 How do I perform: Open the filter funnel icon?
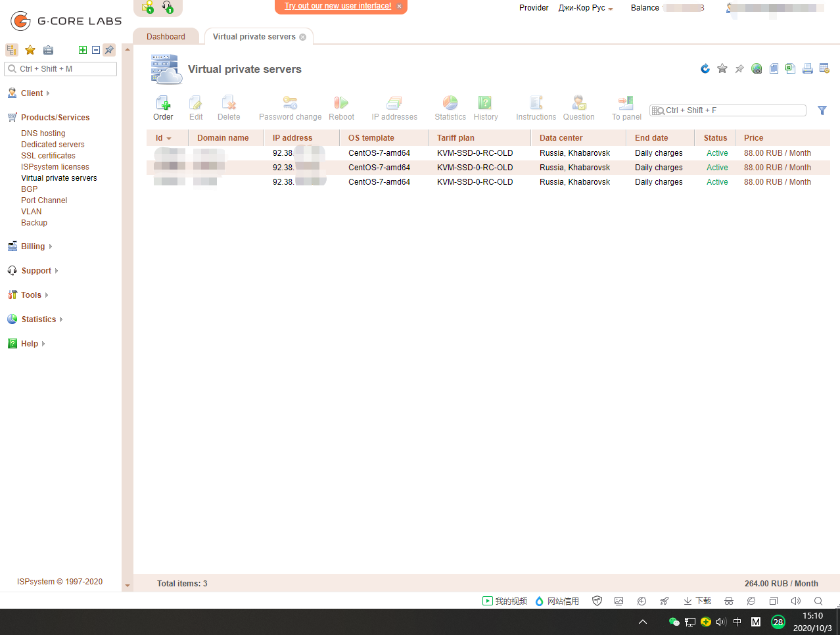point(822,110)
